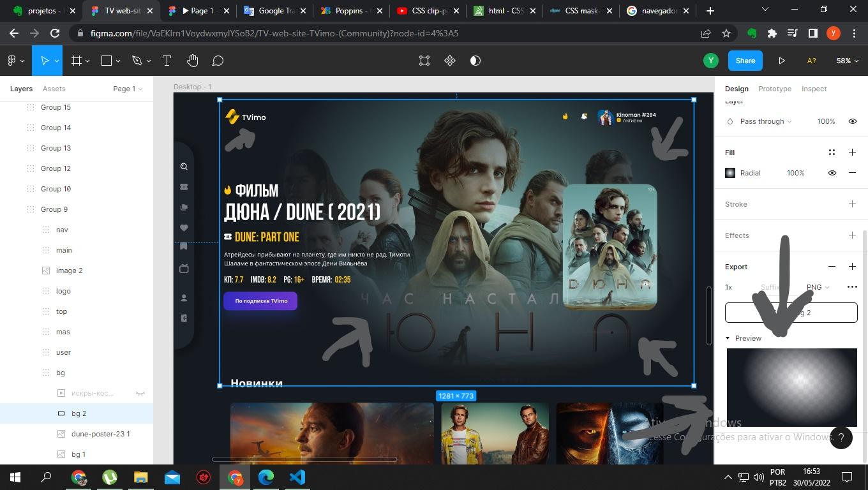The width and height of the screenshot is (868, 490).
Task: Open a new browser tab
Action: pos(710,11)
